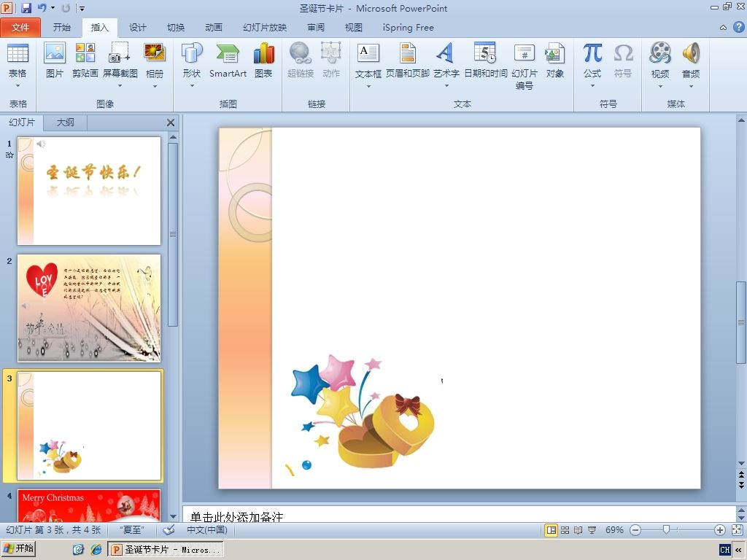Select the Slides (幻灯片) pane tab

coord(22,122)
